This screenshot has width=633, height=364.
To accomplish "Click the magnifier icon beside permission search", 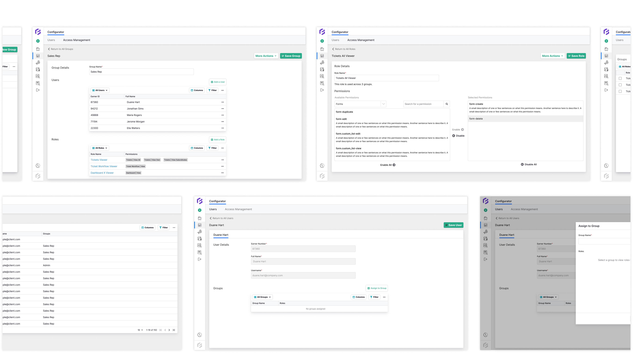I will [x=447, y=104].
